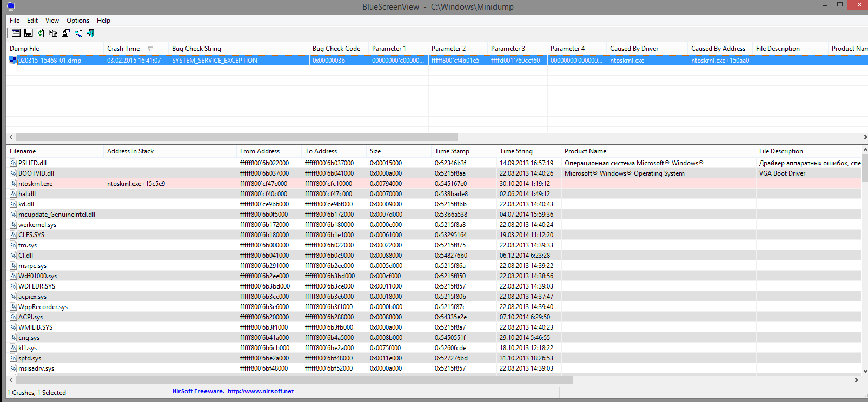The width and height of the screenshot is (868, 402).
Task: Open the File menu
Action: click(15, 21)
